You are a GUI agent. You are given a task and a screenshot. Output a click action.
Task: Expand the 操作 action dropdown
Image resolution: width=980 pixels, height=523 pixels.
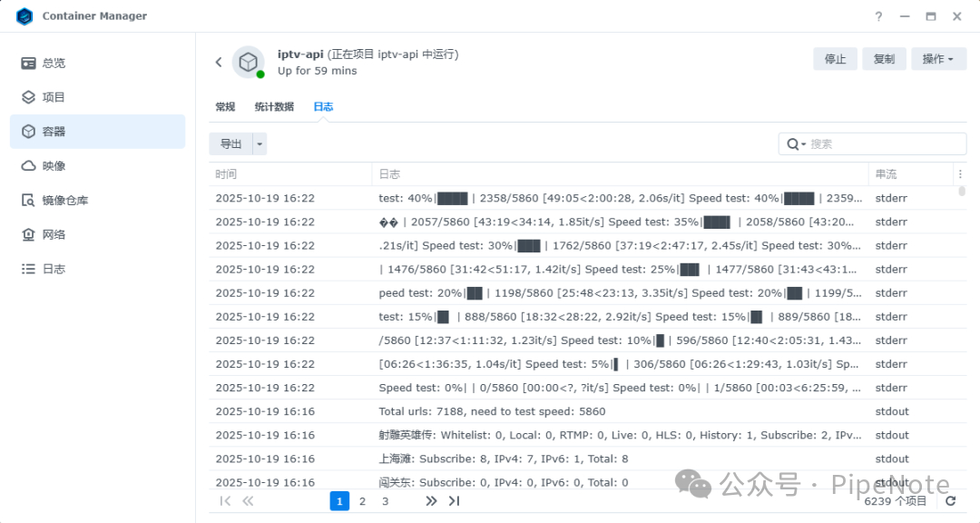pyautogui.click(x=937, y=59)
